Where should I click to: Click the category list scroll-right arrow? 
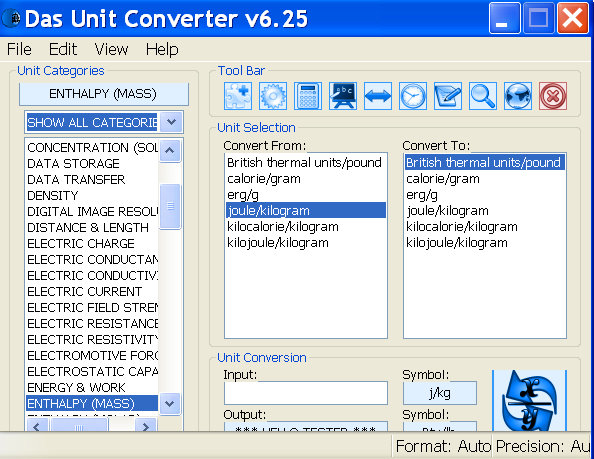pos(145,426)
